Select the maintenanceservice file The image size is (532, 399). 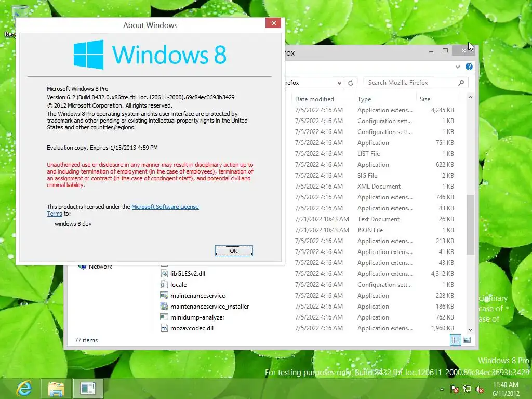point(197,295)
